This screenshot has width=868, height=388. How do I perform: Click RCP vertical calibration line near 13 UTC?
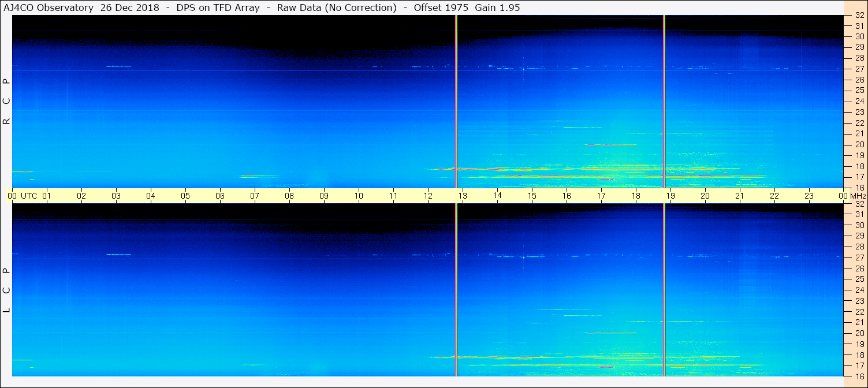click(x=456, y=102)
